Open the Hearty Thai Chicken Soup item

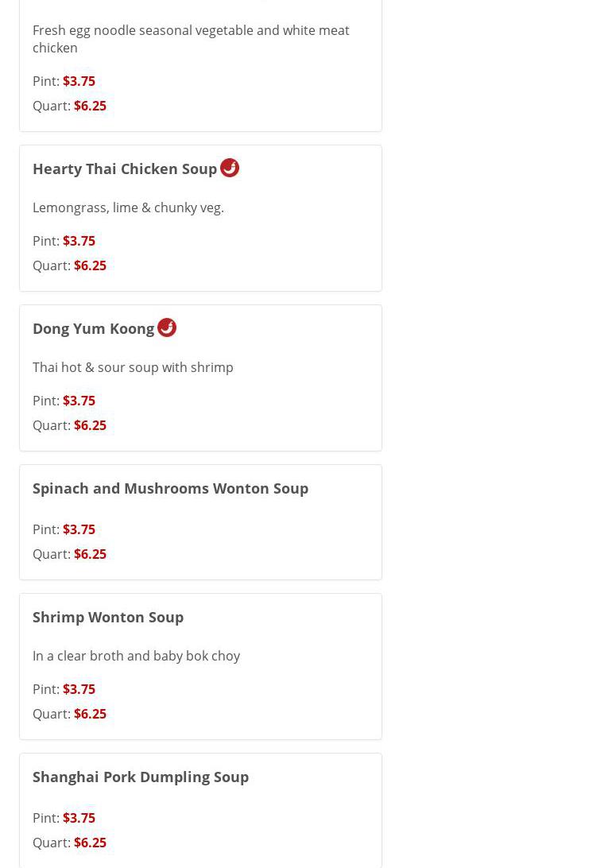click(x=125, y=169)
